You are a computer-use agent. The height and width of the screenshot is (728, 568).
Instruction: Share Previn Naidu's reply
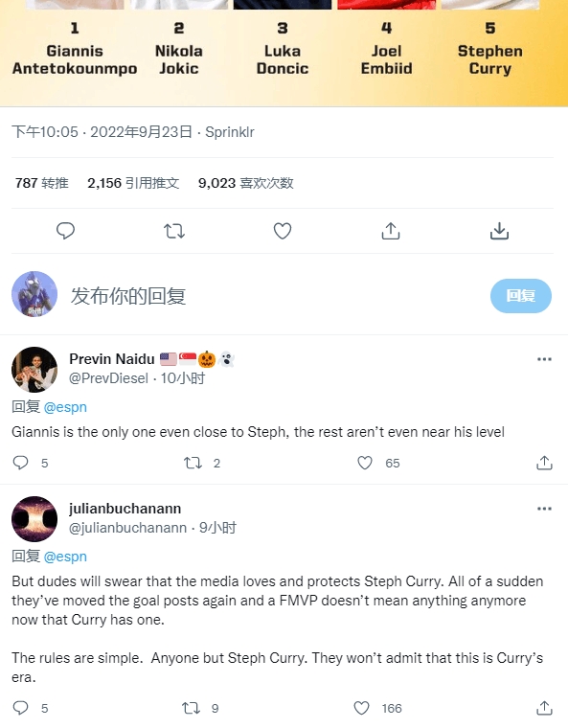click(x=544, y=463)
